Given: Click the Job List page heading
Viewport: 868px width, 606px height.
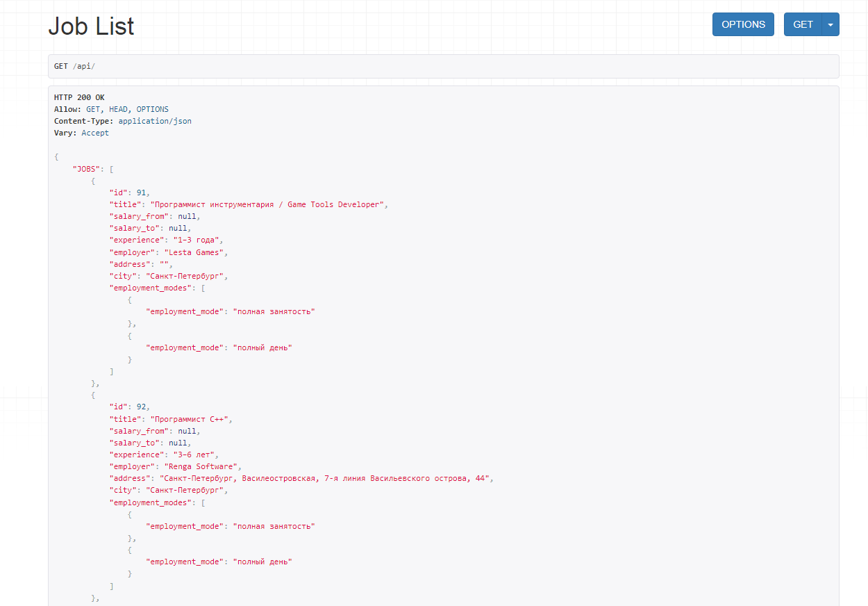Looking at the screenshot, I should 91,26.
